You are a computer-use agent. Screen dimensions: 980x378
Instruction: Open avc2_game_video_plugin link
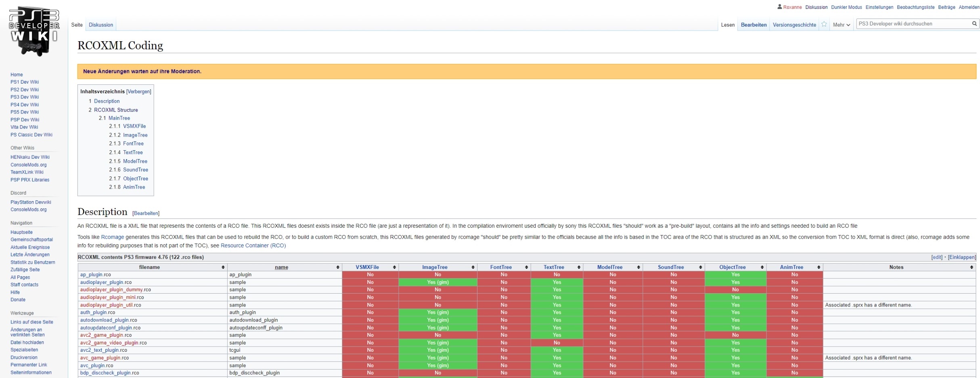coord(109,342)
